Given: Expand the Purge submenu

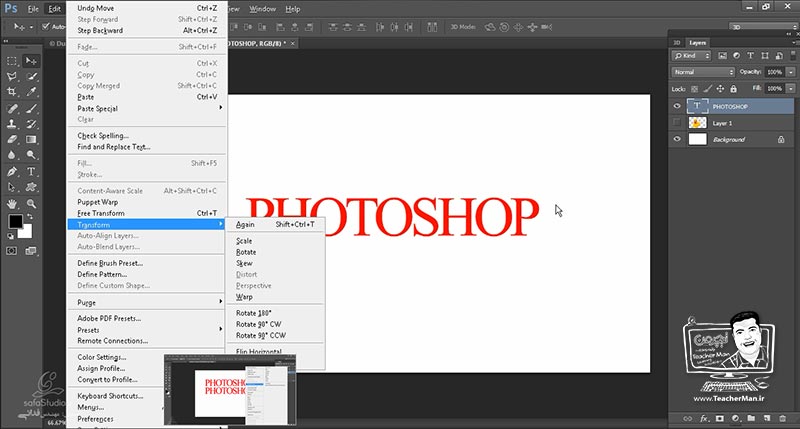Looking at the screenshot, I should coord(147,302).
